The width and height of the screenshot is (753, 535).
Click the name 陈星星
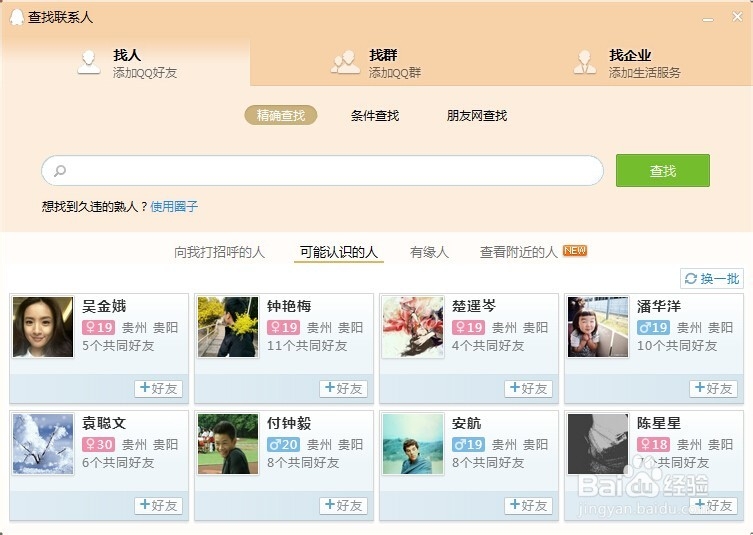point(659,424)
